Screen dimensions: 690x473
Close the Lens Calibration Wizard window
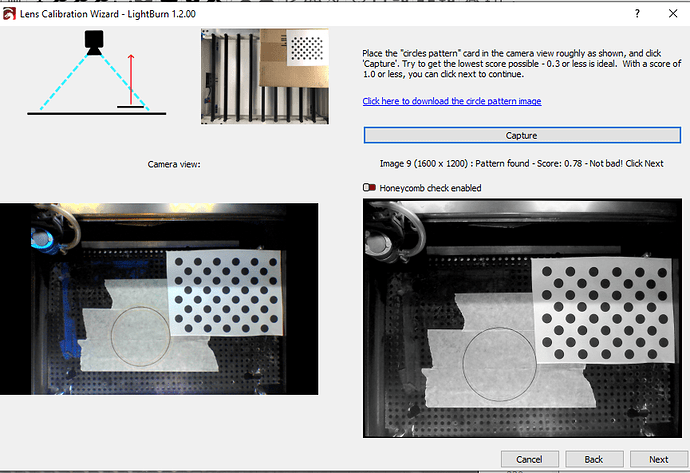pos(672,14)
